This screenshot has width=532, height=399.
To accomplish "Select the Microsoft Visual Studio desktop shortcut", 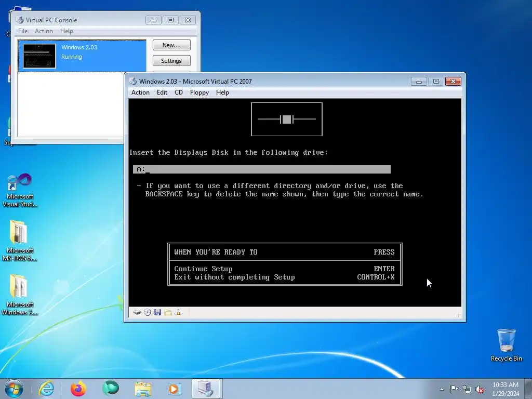I will 20,190.
